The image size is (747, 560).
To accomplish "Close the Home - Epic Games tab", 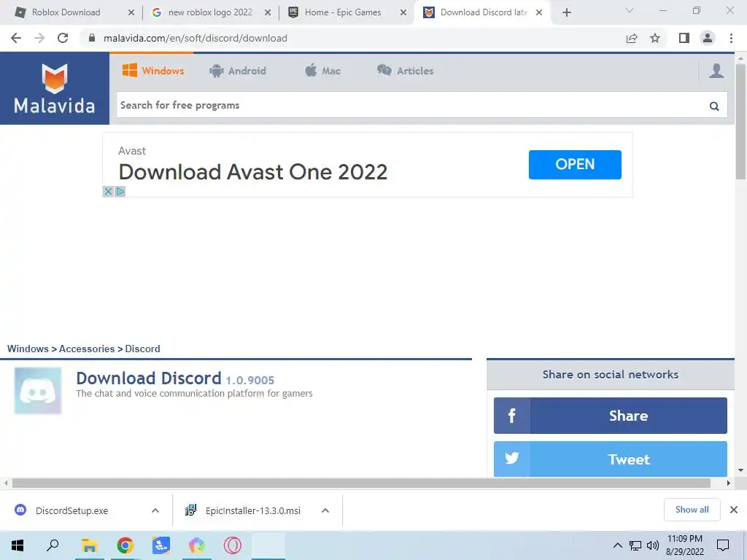I will pos(403,12).
